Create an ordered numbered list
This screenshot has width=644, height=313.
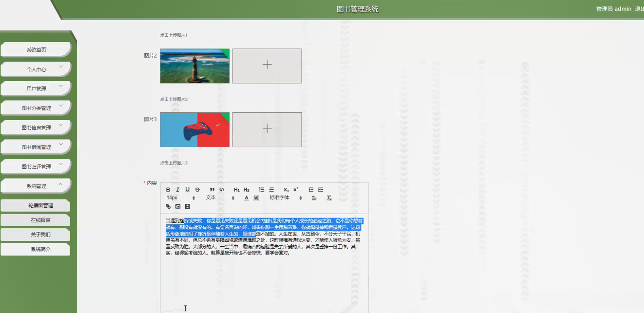pos(261,190)
